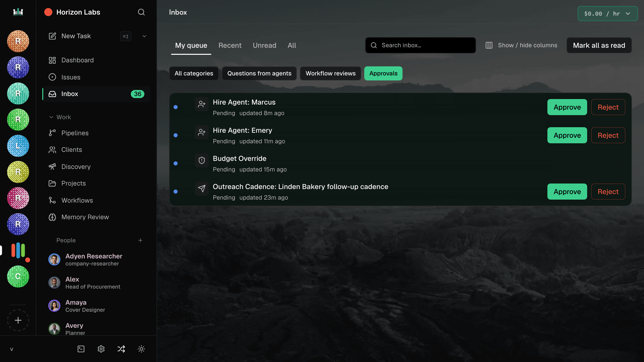The image size is (644, 362).
Task: Open the Projects folder
Action: point(97,183)
